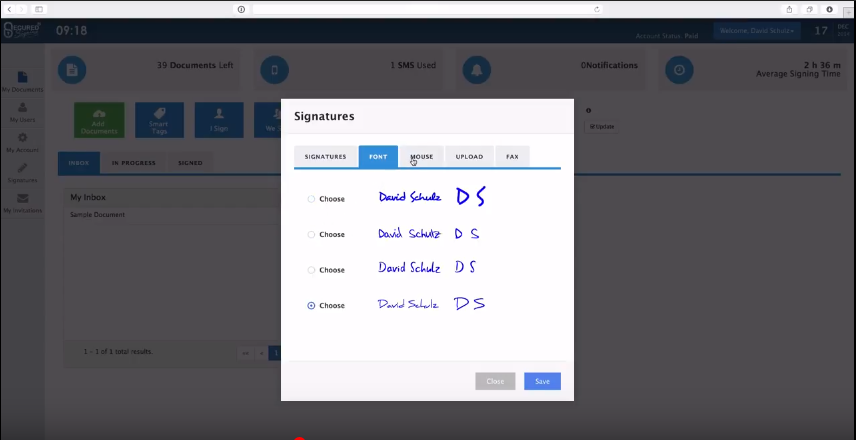856x440 pixels.
Task: Switch to the Upload tab
Action: (x=469, y=157)
